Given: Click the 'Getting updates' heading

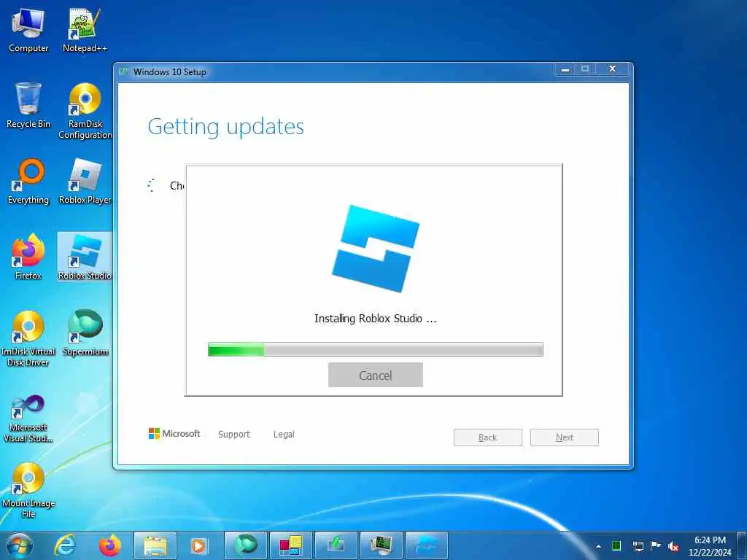Looking at the screenshot, I should click(x=226, y=127).
